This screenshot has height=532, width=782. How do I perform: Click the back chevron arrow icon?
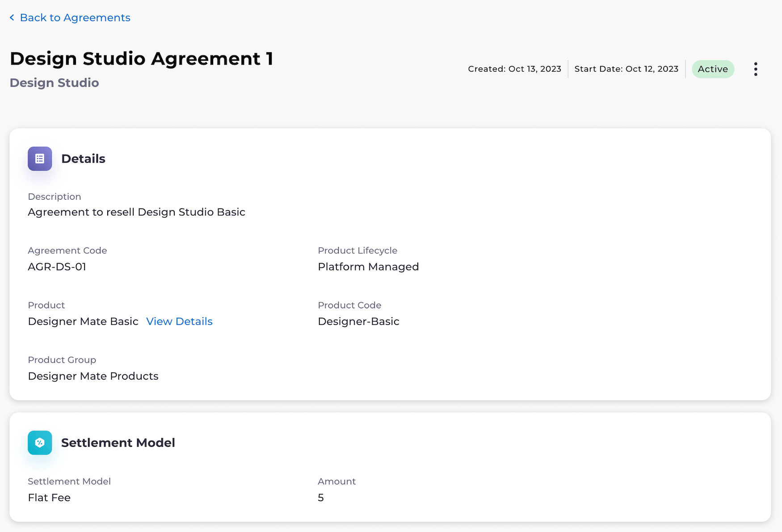12,17
